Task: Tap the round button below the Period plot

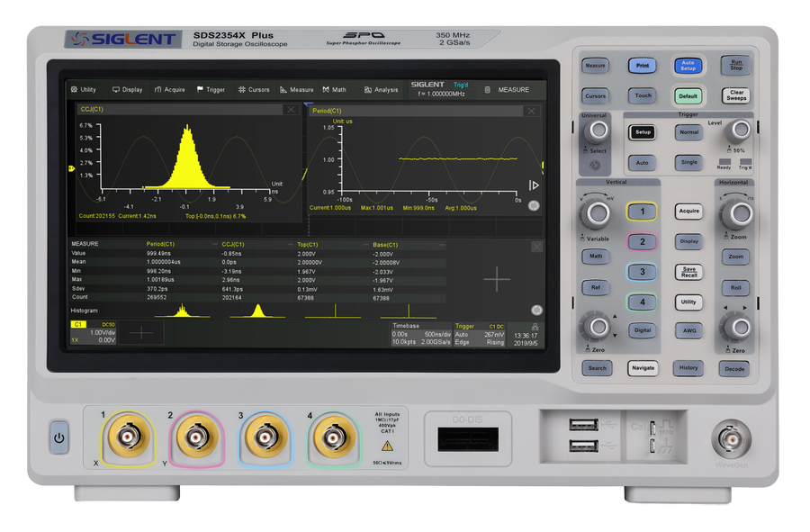Action: coord(534,205)
